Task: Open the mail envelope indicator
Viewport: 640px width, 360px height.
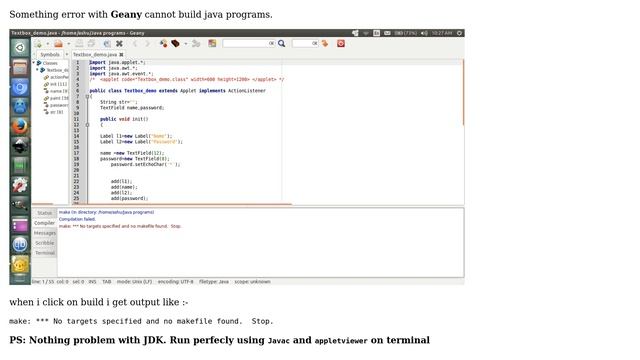Action: [387, 33]
